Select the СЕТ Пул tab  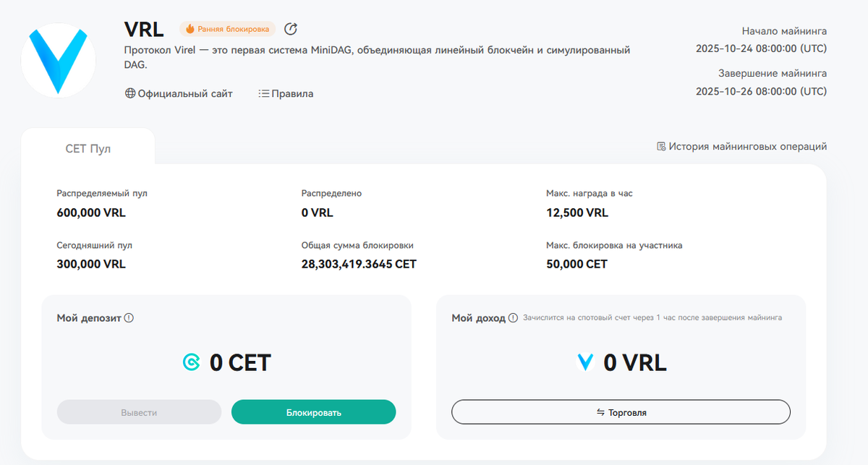(x=88, y=148)
